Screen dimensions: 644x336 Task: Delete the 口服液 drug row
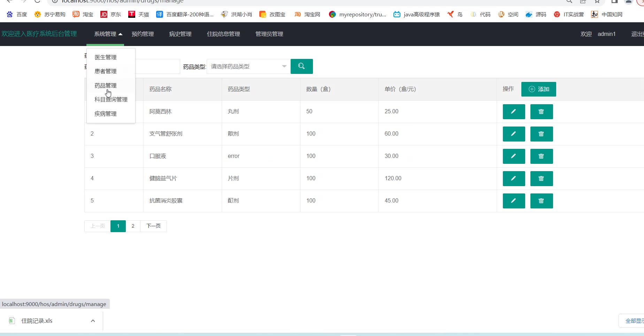[541, 156]
